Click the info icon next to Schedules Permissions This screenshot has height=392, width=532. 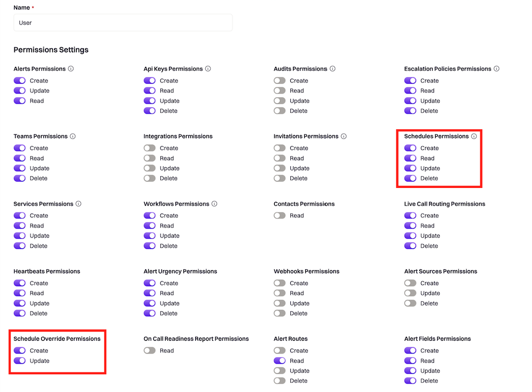pos(474,136)
